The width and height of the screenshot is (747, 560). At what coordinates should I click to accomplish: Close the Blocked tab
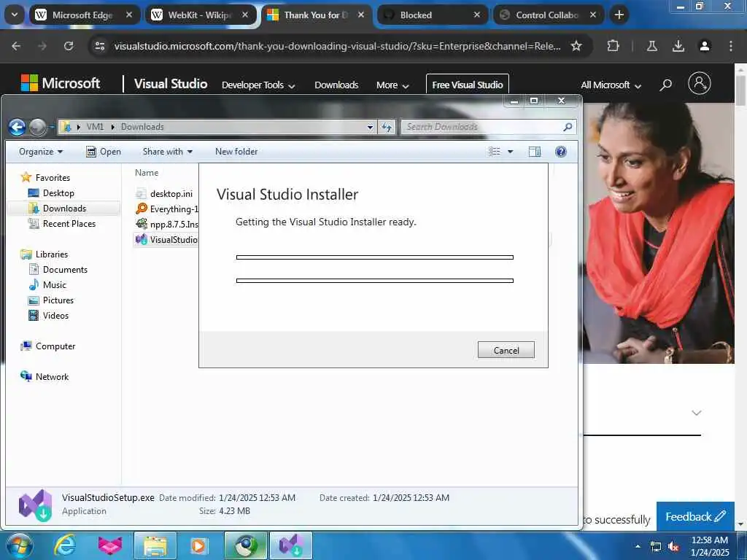[x=477, y=15]
